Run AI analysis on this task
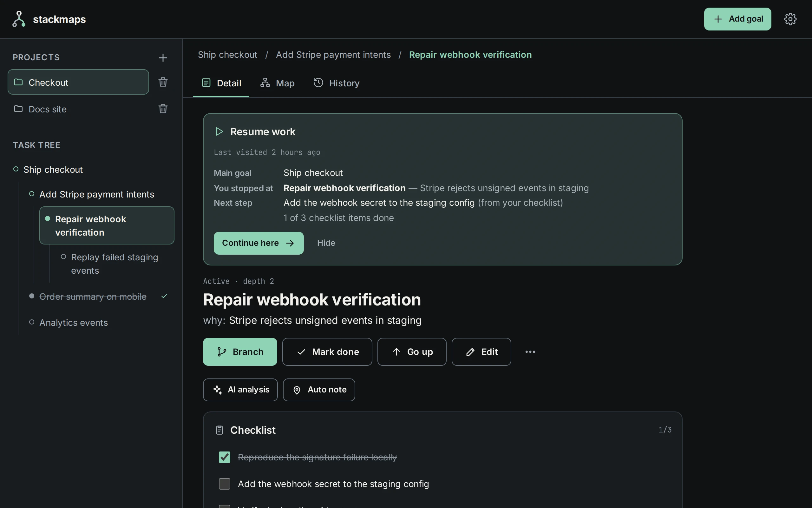812x508 pixels. pyautogui.click(x=240, y=390)
